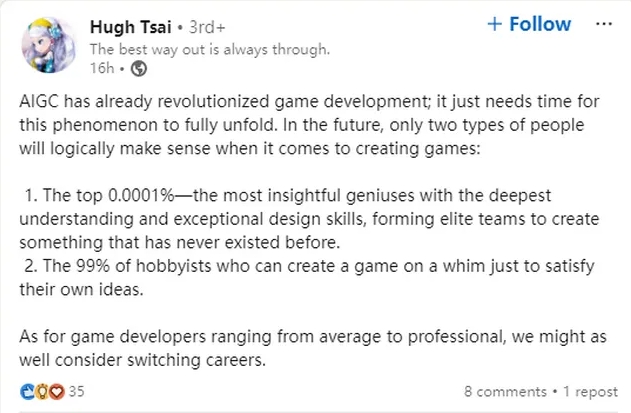Click list item 2 about 99% of hobbyists

(307, 278)
